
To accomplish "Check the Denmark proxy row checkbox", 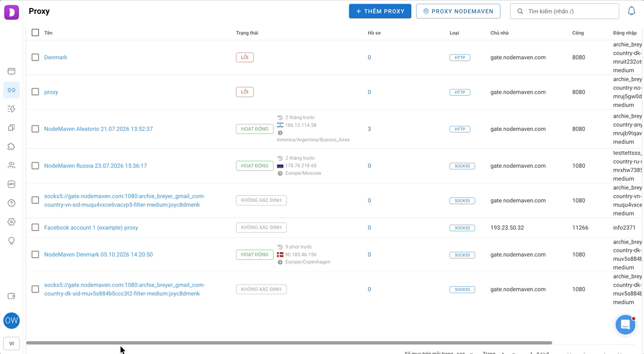I will point(35,57).
